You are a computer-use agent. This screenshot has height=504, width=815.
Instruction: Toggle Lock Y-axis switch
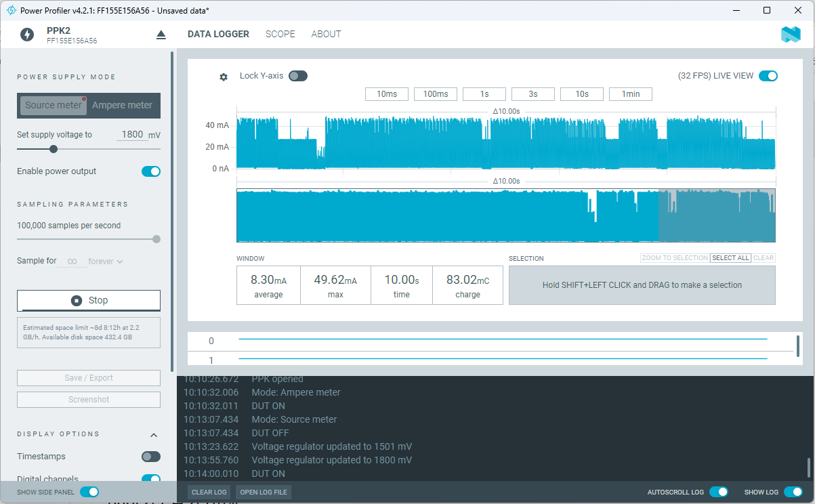298,76
